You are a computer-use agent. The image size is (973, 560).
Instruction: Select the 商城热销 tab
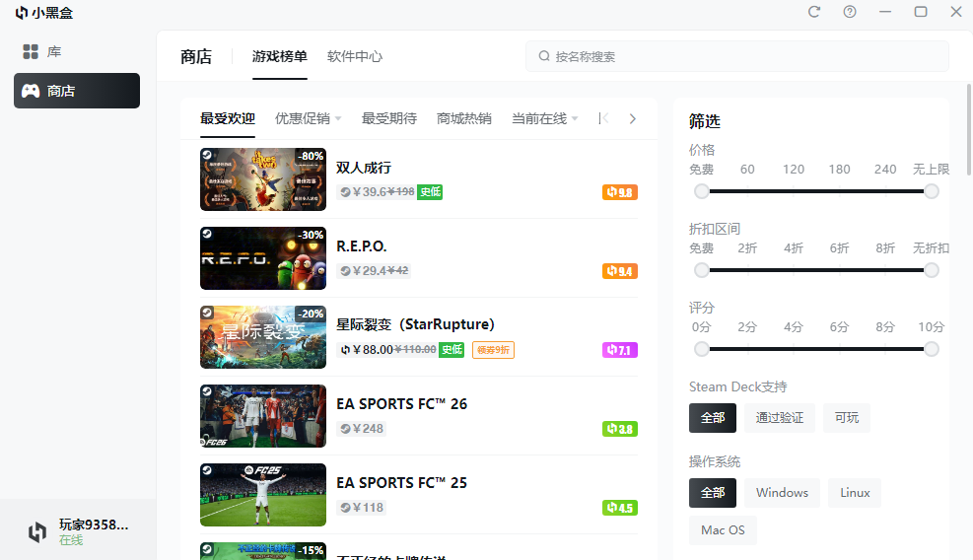(x=464, y=118)
